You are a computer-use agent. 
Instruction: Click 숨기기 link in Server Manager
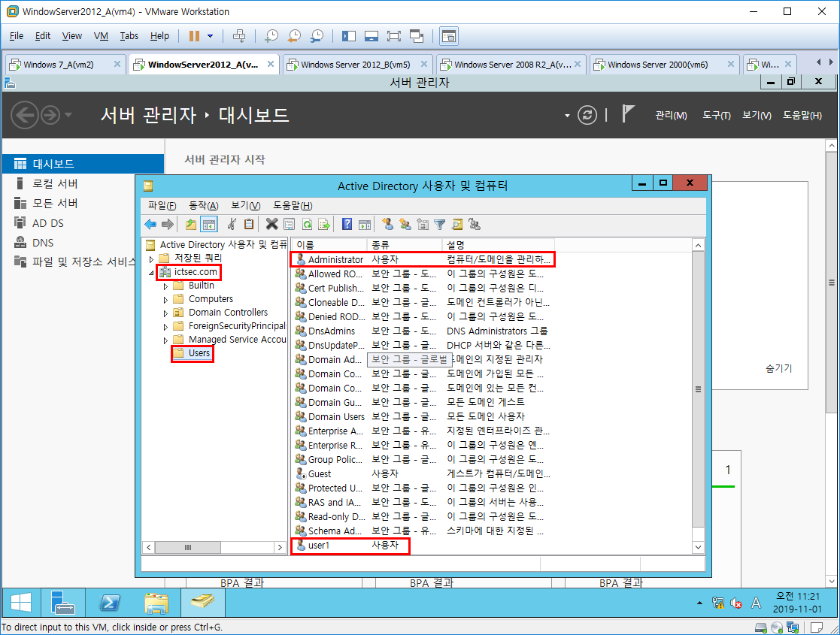coord(778,368)
